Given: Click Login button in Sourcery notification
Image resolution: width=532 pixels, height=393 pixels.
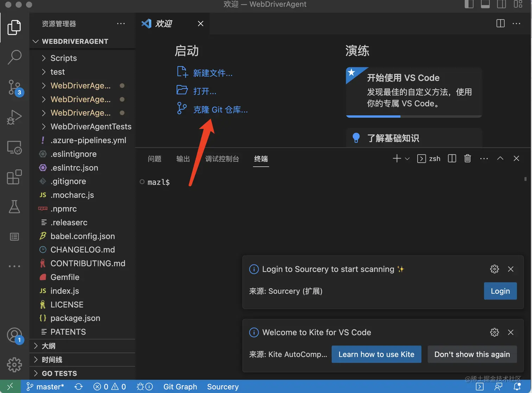Looking at the screenshot, I should click(500, 291).
